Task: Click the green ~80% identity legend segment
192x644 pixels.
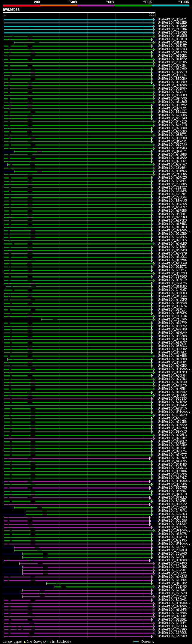Action: click(x=133, y=5)
